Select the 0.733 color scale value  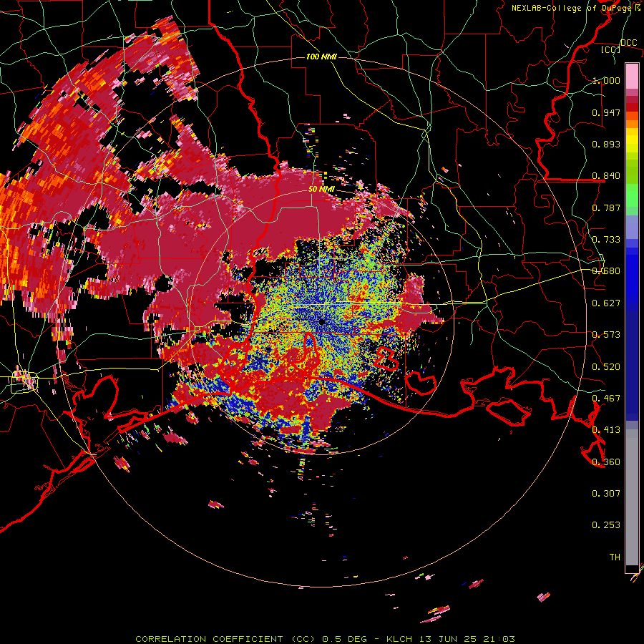(606, 240)
